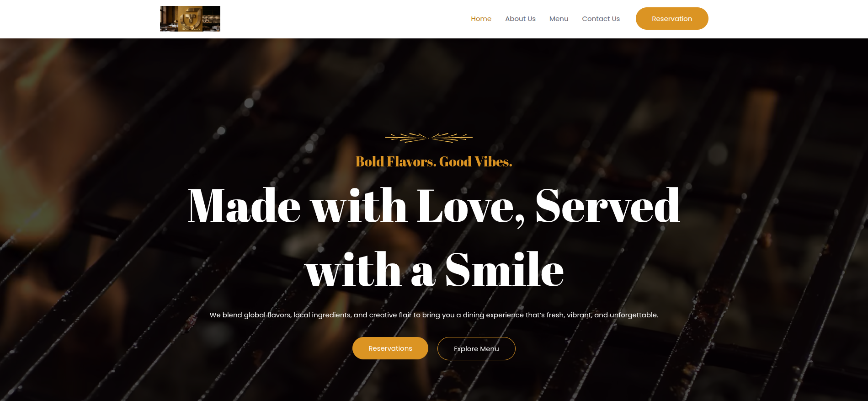The height and width of the screenshot is (401, 868).
Task: Click the word "Smile" in headline
Action: (x=504, y=269)
